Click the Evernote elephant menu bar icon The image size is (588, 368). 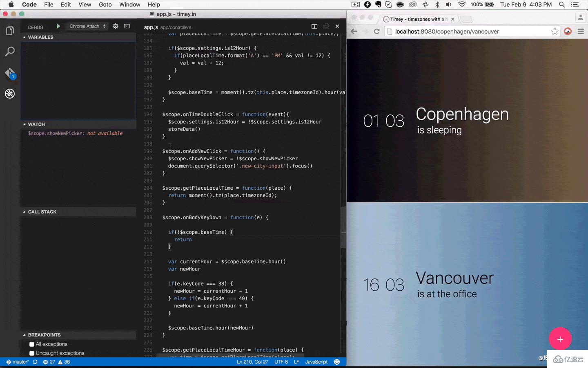[x=378, y=4]
